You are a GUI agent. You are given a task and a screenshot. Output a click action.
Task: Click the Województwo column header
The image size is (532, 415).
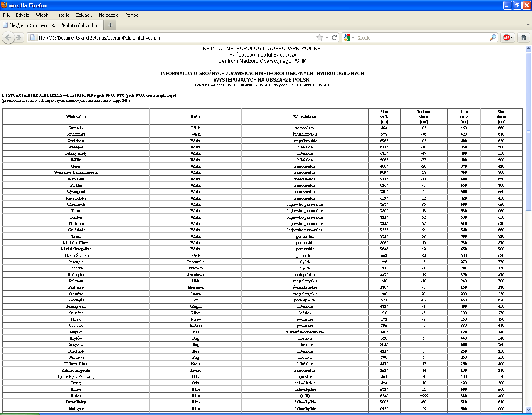(x=305, y=116)
